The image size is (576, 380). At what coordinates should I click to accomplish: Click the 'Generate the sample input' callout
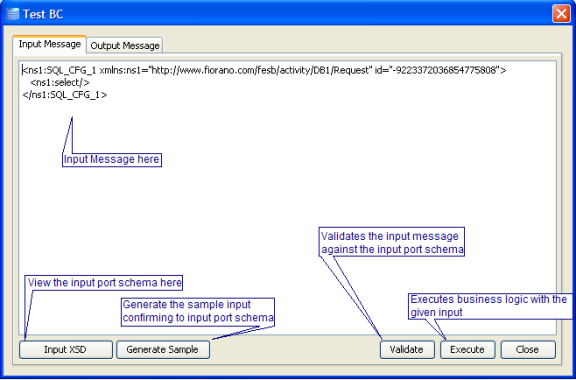click(198, 312)
